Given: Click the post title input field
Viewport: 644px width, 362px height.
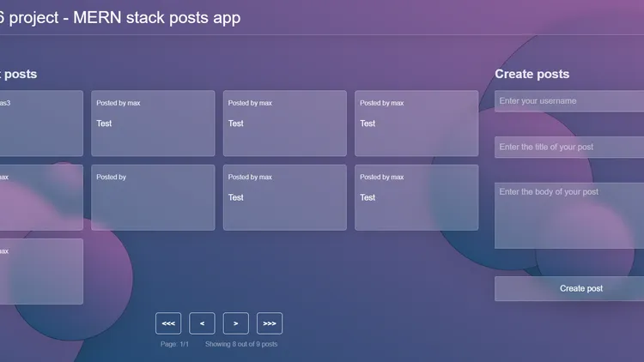Looking at the screenshot, I should [568, 147].
